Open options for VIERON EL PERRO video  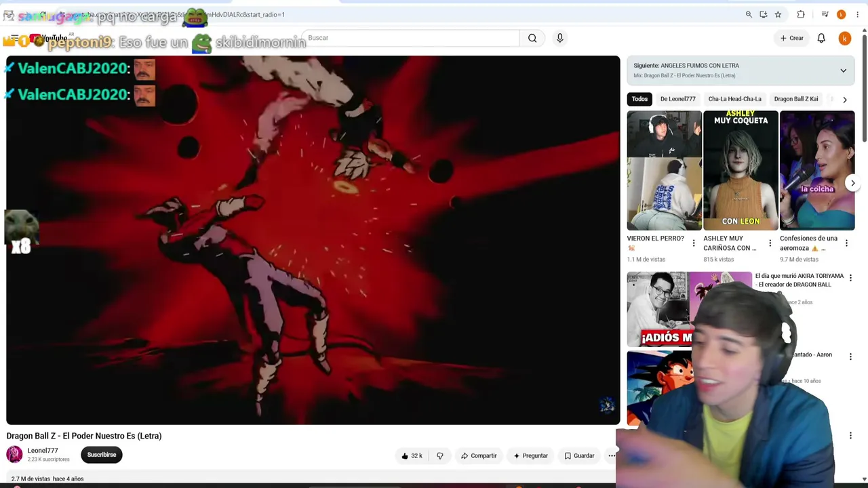tap(693, 243)
